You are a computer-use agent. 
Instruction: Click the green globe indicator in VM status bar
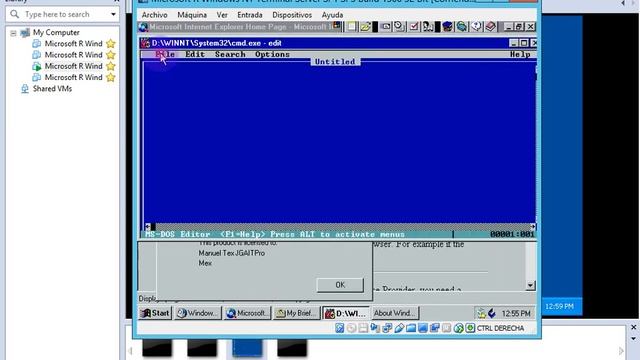(x=458, y=328)
